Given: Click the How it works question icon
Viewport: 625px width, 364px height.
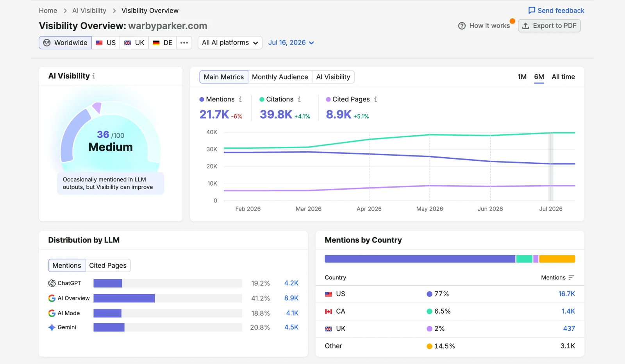Looking at the screenshot, I should click(x=462, y=26).
